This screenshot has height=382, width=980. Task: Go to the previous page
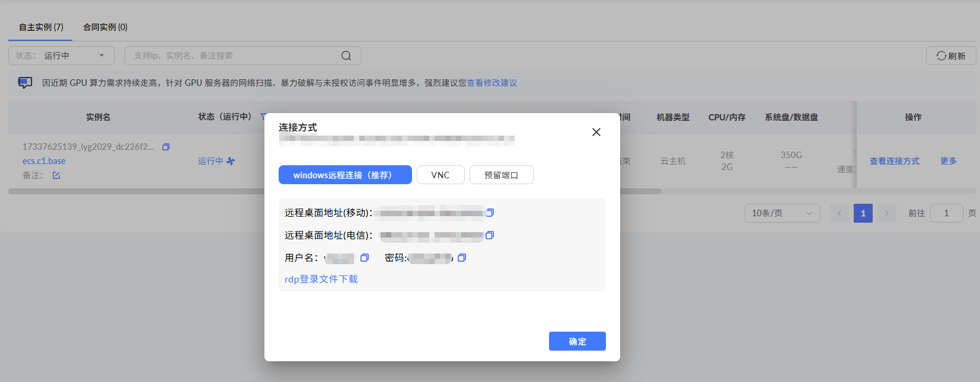pyautogui.click(x=839, y=213)
